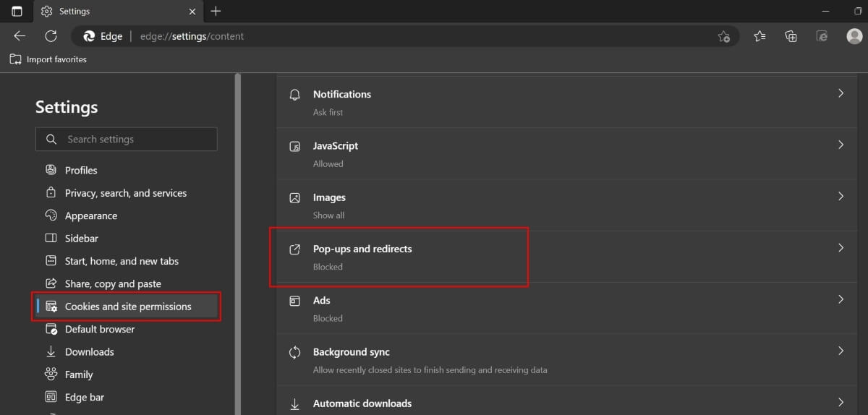868x415 pixels.
Task: Click the Images picture icon
Action: click(x=294, y=197)
